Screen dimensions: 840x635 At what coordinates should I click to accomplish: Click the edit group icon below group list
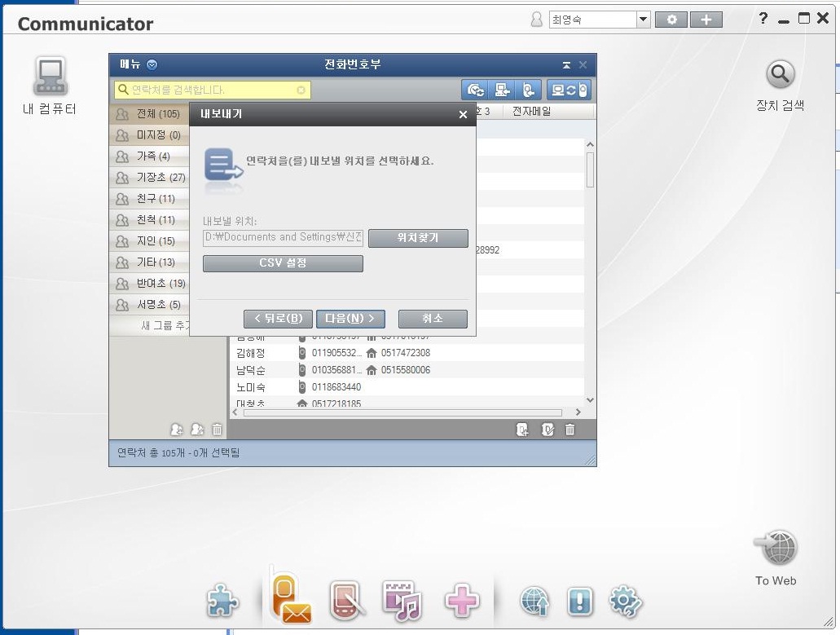[x=197, y=430]
